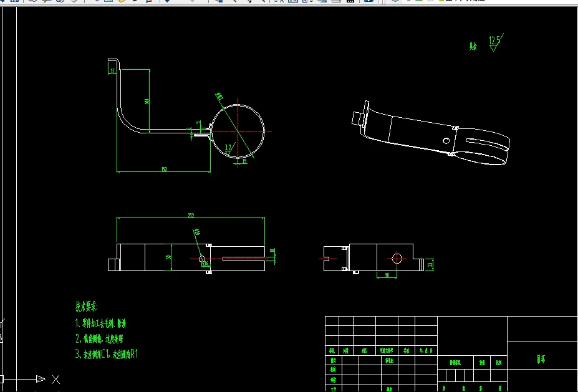Screen dimensions: 578x392
Task: Pick the 3.2 roughness mark on circle
Action: point(229,149)
